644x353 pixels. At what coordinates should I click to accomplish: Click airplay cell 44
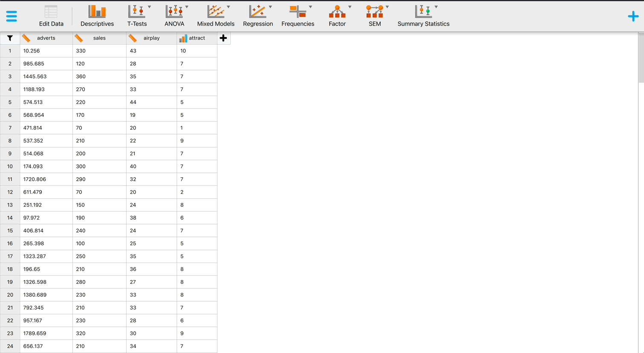click(x=151, y=102)
